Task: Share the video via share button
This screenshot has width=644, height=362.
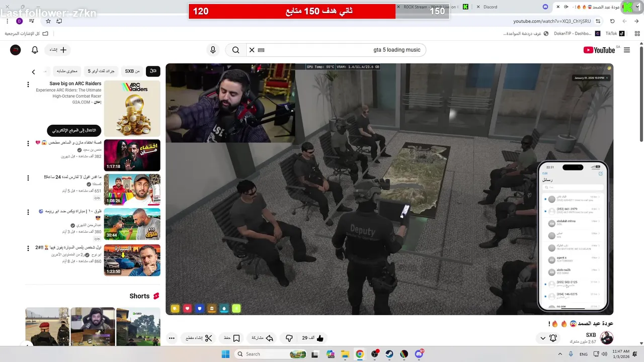Action: coord(262,338)
